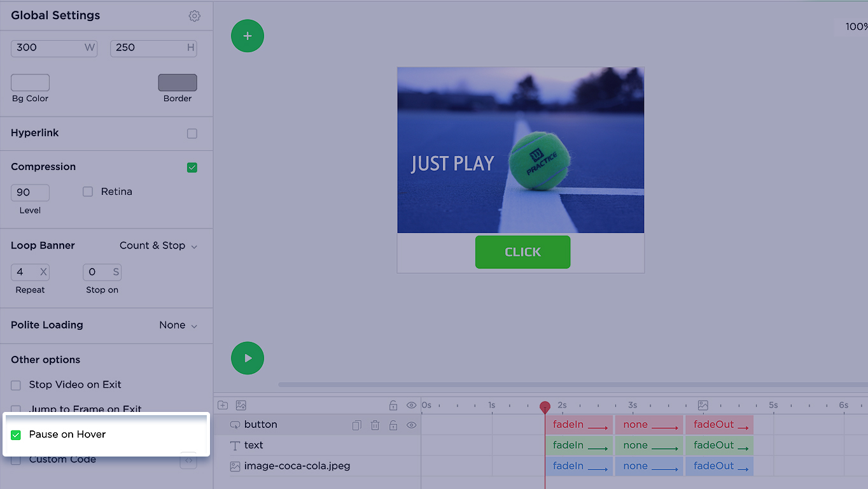Open the Bg Color swatch

[x=30, y=83]
